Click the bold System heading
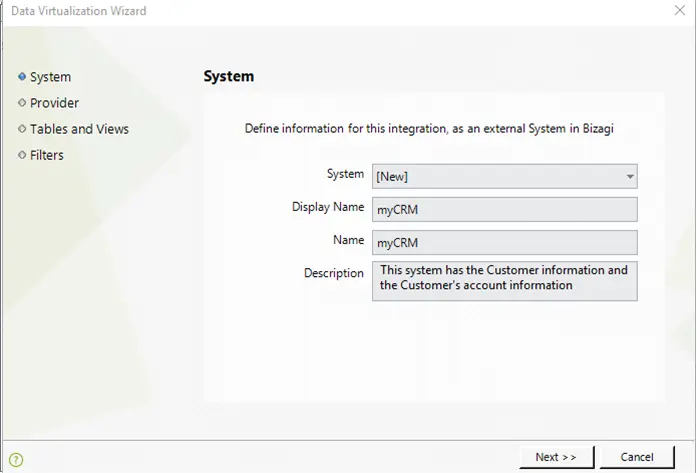This screenshot has width=697, height=473. (x=229, y=76)
